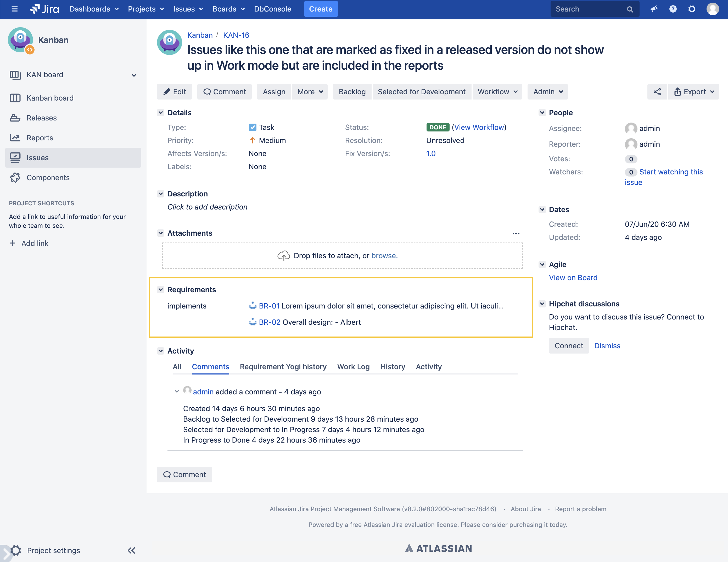Screen dimensions: 728x562
Task: Open the feedback megaphone icon
Action: pyautogui.click(x=654, y=9)
